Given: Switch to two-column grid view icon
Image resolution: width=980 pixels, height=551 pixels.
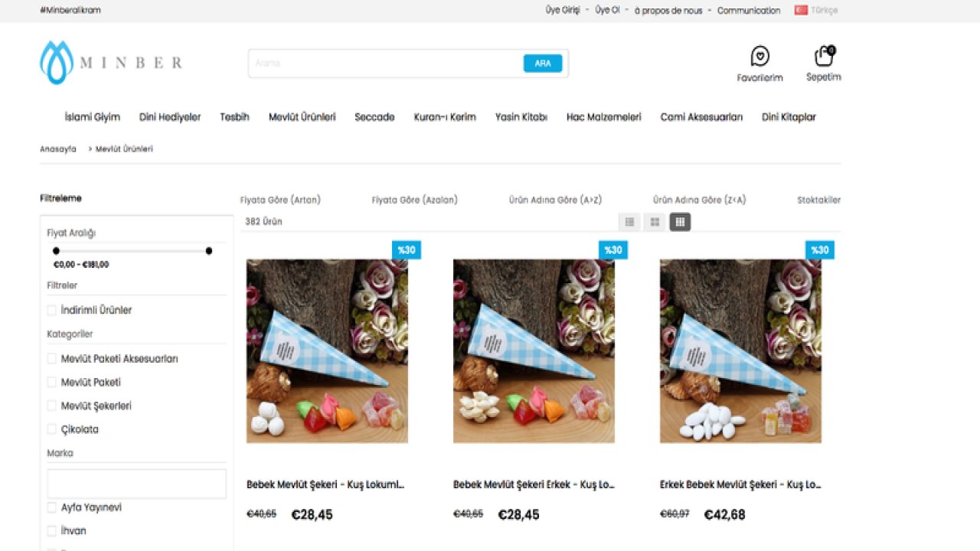Looking at the screenshot, I should (x=655, y=222).
